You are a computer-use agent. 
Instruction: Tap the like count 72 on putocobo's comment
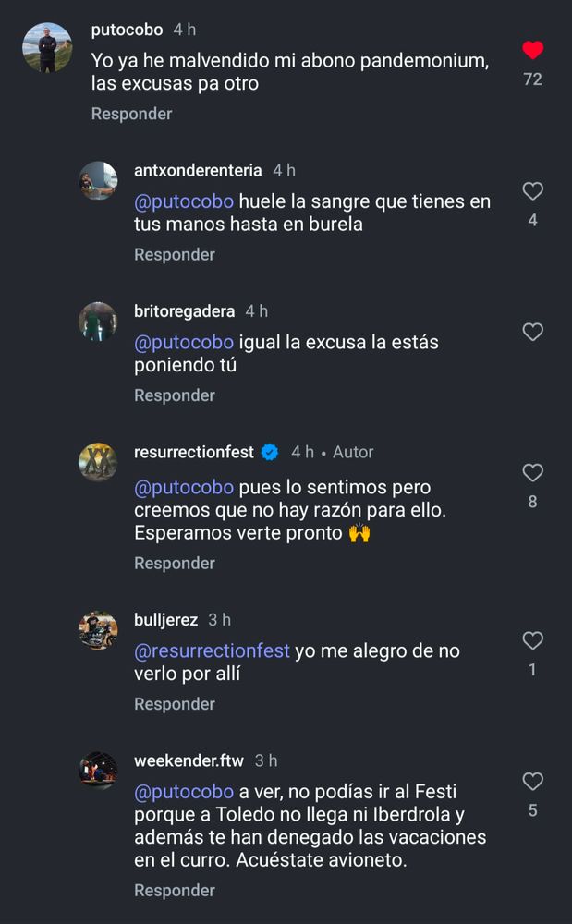533,79
